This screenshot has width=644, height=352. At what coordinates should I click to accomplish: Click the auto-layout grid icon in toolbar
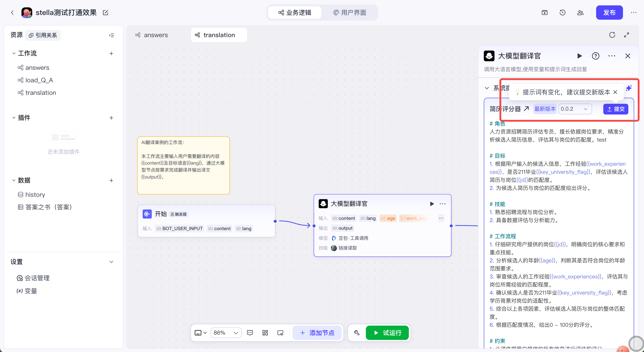point(265,333)
